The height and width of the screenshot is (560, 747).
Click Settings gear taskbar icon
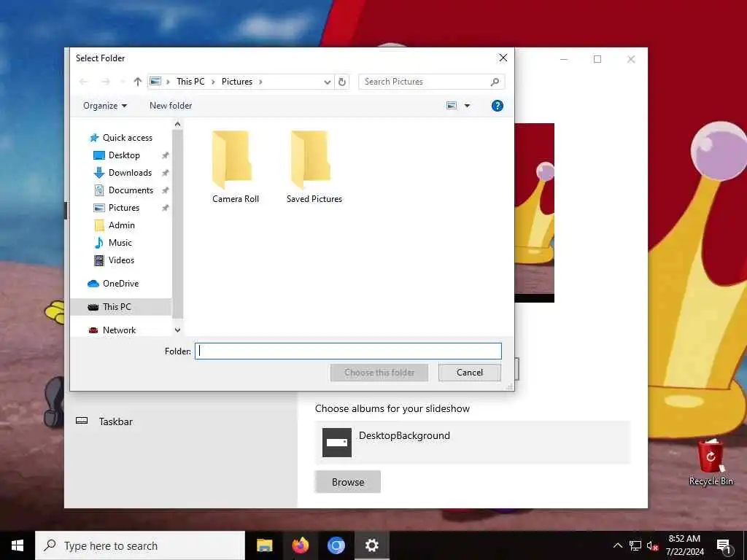(371, 545)
